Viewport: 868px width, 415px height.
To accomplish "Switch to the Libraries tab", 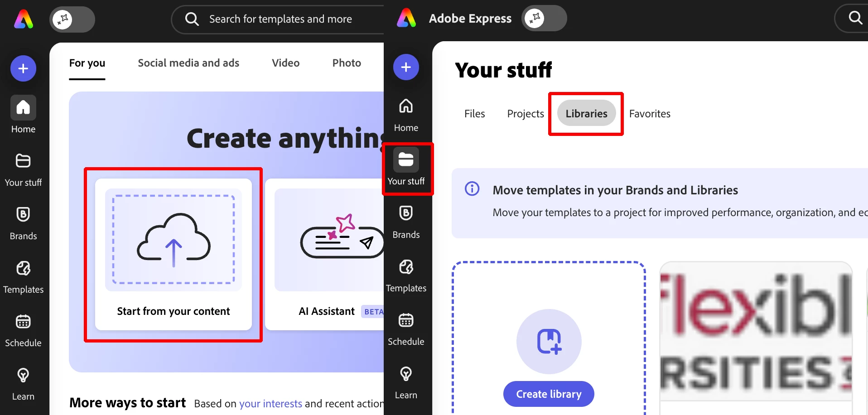I will click(586, 113).
